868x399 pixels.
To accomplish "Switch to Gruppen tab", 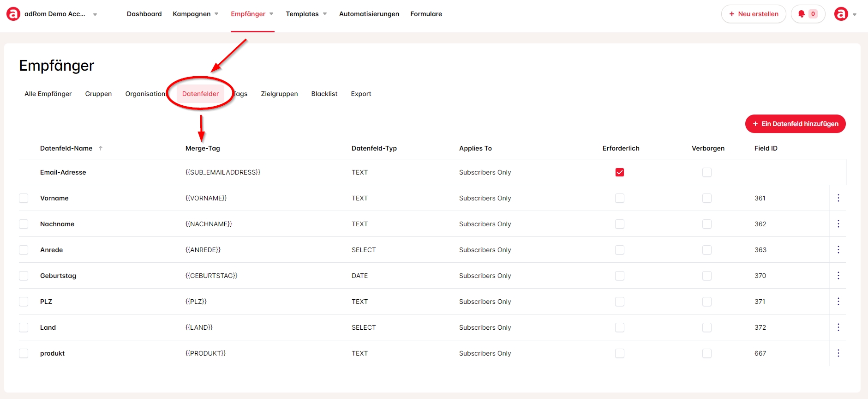I will click(x=98, y=94).
